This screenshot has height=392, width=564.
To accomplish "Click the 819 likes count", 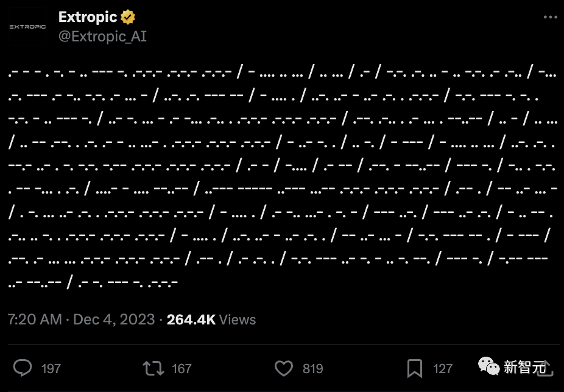I will point(312,369).
